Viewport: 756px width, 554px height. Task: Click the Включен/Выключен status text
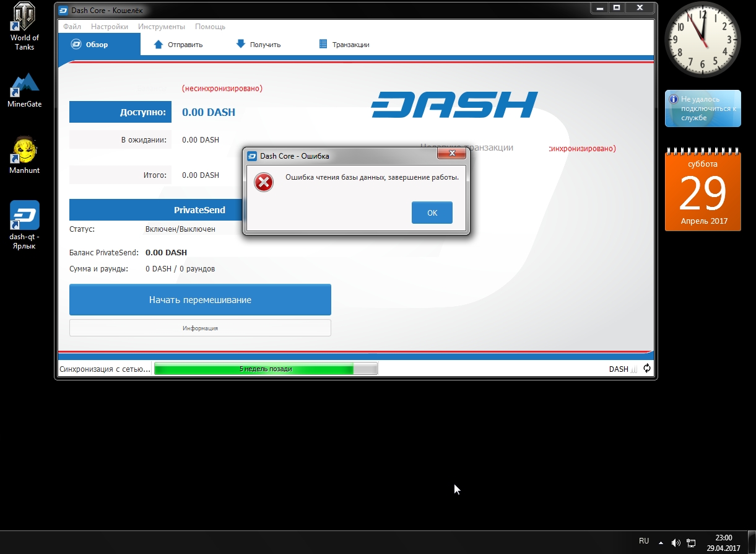point(180,229)
